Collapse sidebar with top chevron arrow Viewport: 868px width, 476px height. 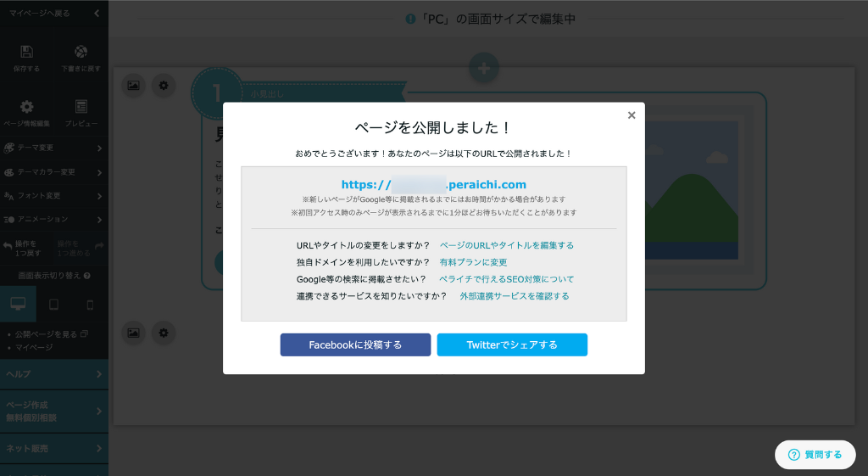click(x=97, y=13)
